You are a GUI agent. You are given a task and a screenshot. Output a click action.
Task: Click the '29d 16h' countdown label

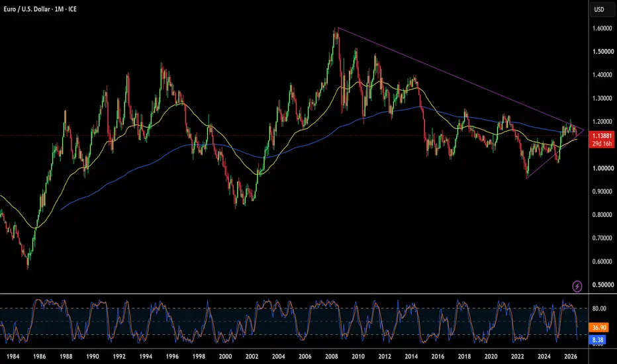[x=602, y=144]
